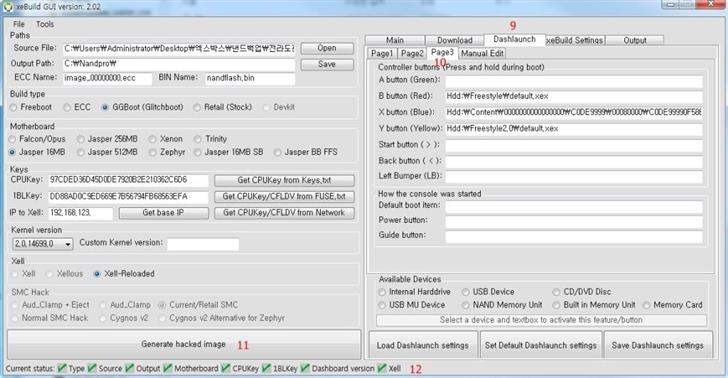This screenshot has width=728, height=378.
Task: Click the A button (Green) field
Action: 574,81
